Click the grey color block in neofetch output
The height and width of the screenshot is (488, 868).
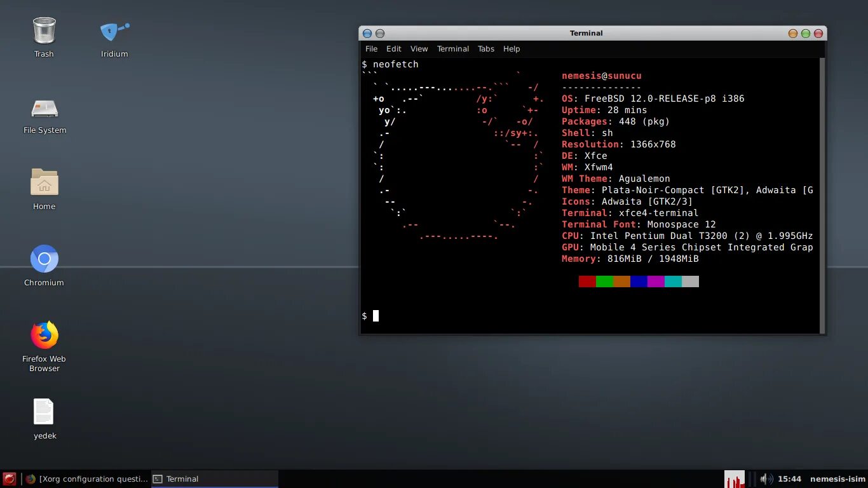tap(690, 281)
